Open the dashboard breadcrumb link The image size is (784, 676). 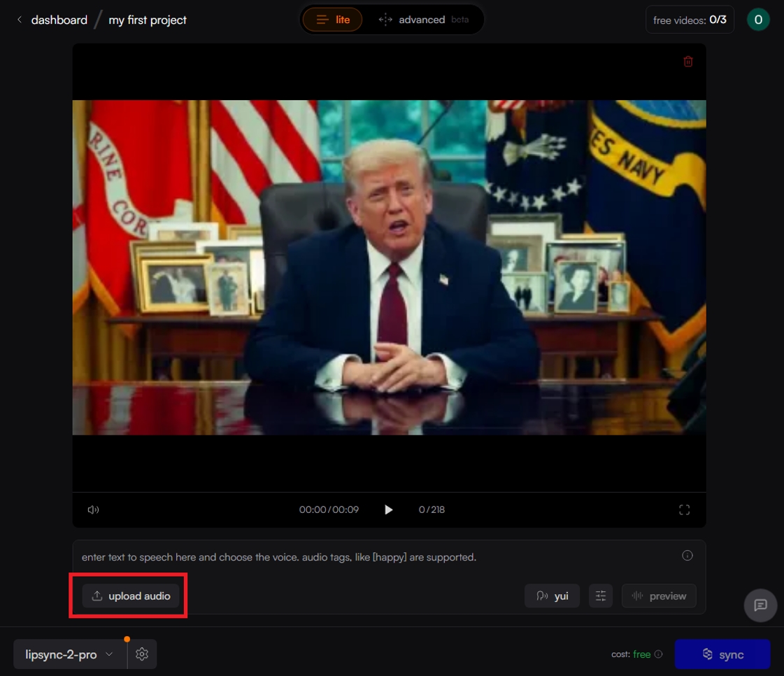(x=59, y=20)
